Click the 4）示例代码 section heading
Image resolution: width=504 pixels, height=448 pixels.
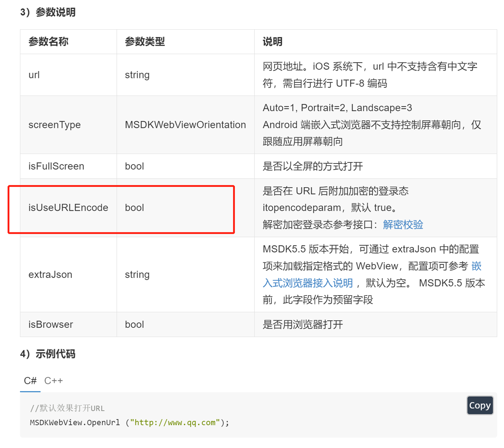click(x=48, y=354)
